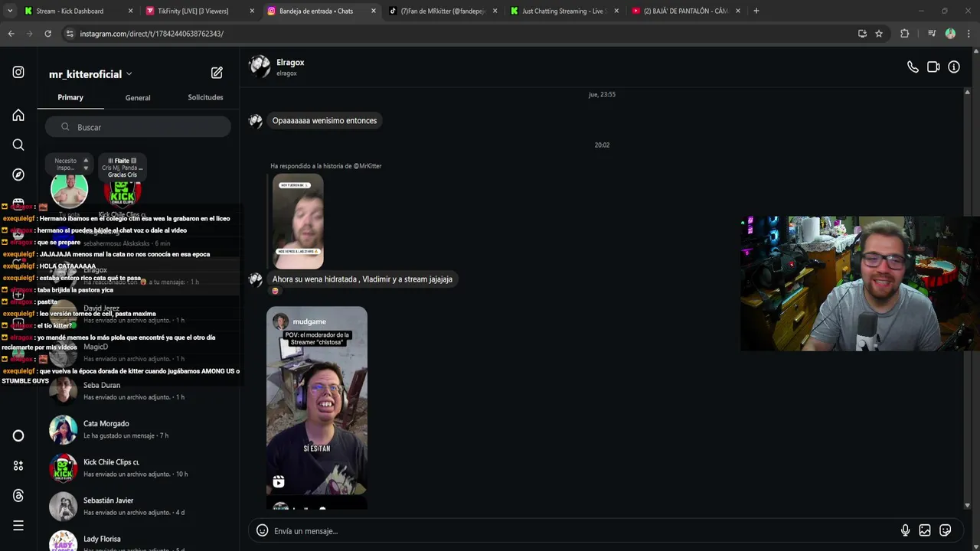Viewport: 980px width, 551px height.
Task: Open tab search dropdown arrow
Action: click(x=9, y=11)
